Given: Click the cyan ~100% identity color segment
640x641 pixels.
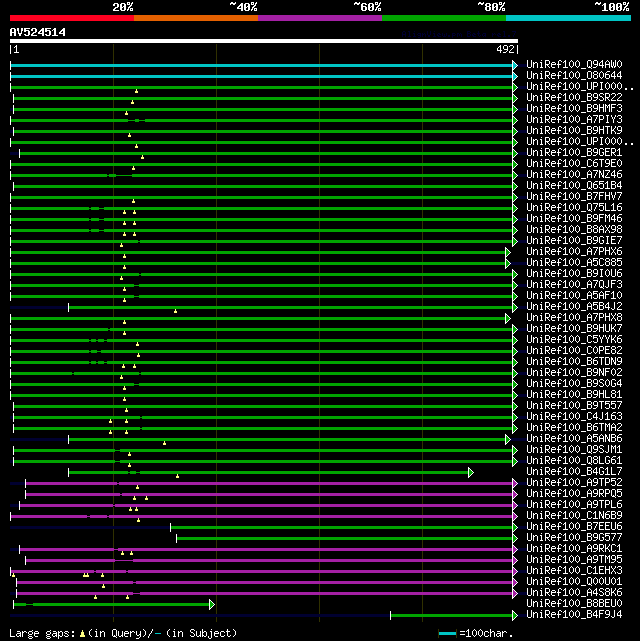Looking at the screenshot, I should tap(568, 17).
